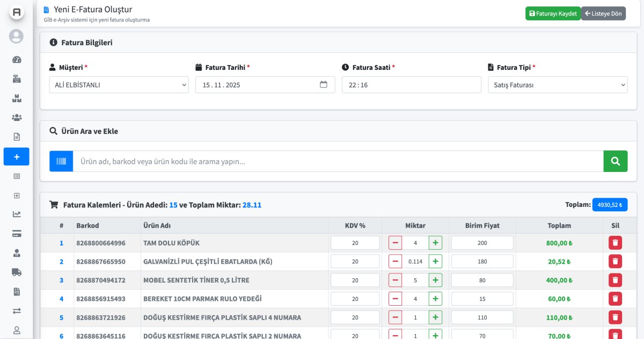This screenshot has height=339, width=644.
Task: Remove MOBEL SENTETİK TİNER row with trash icon
Action: click(615, 280)
